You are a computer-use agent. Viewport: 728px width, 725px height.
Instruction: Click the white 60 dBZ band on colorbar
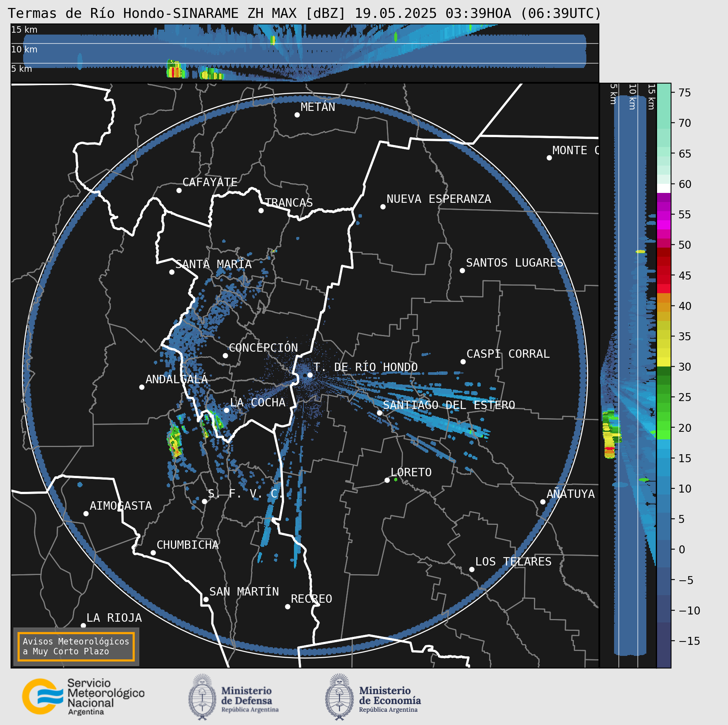pyautogui.click(x=664, y=188)
